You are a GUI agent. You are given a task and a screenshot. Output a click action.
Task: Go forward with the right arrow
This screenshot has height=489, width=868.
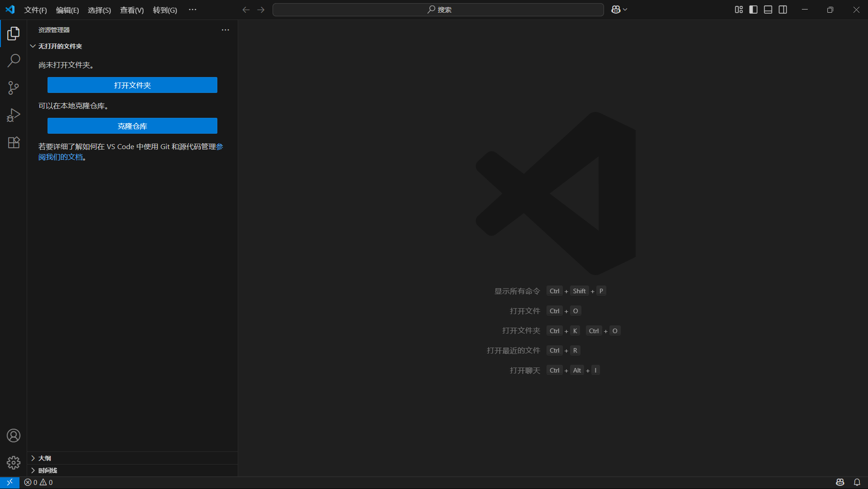pyautogui.click(x=261, y=10)
